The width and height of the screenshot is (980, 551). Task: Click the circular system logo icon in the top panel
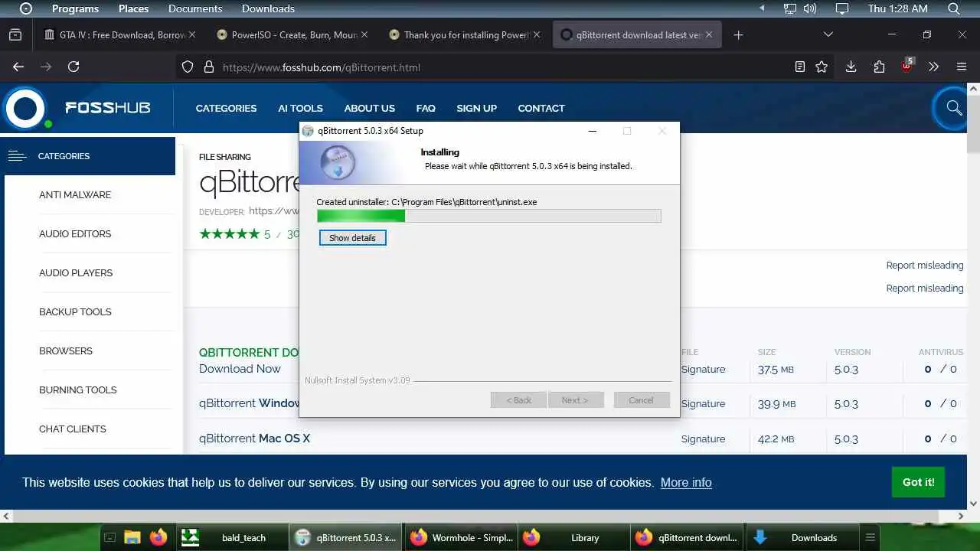click(x=25, y=8)
